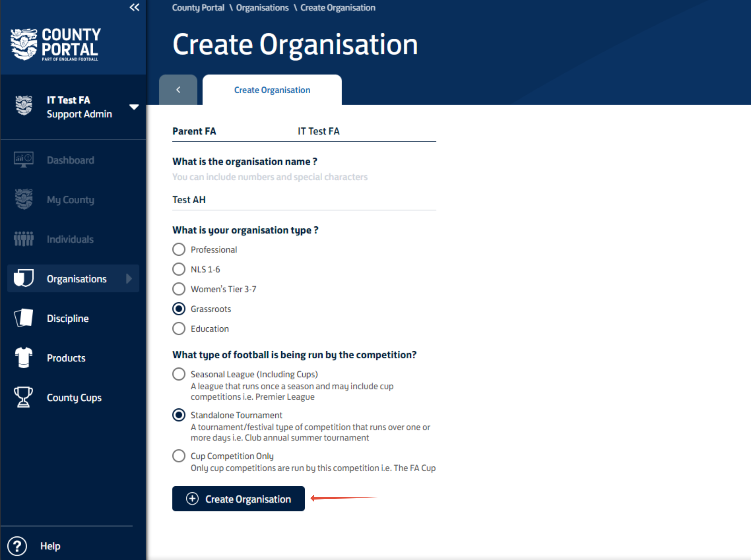
Task: Switch to the Create Organisation tab
Action: 272,90
